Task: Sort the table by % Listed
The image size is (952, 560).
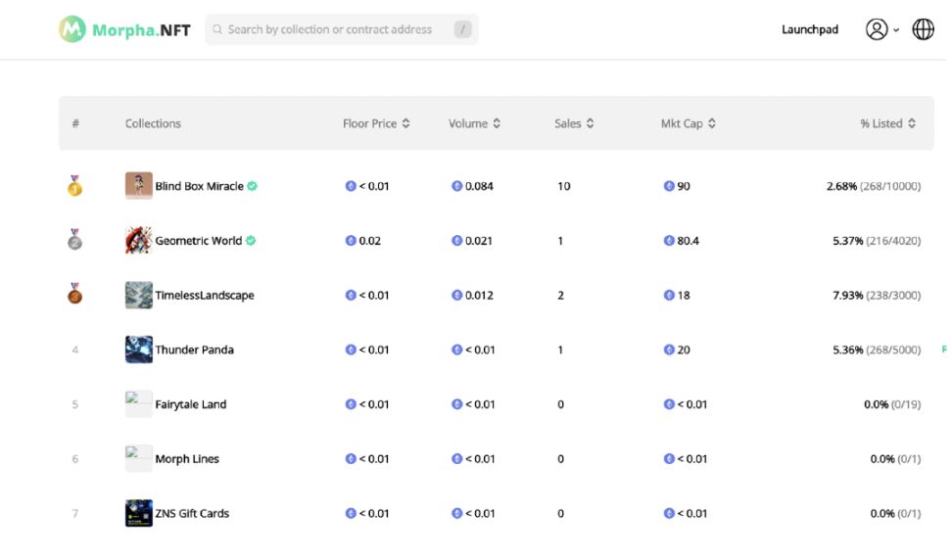Action: point(887,123)
